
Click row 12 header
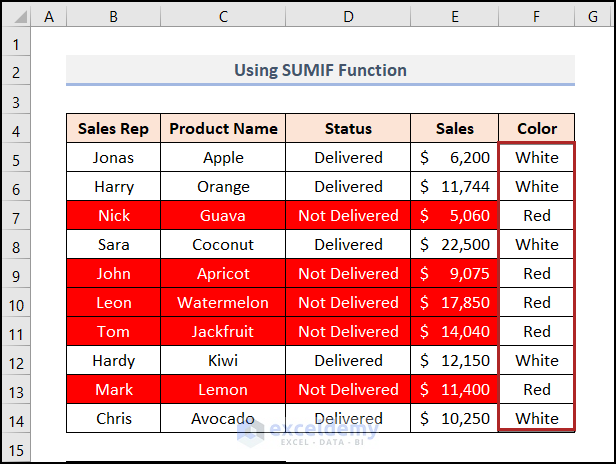tap(16, 361)
